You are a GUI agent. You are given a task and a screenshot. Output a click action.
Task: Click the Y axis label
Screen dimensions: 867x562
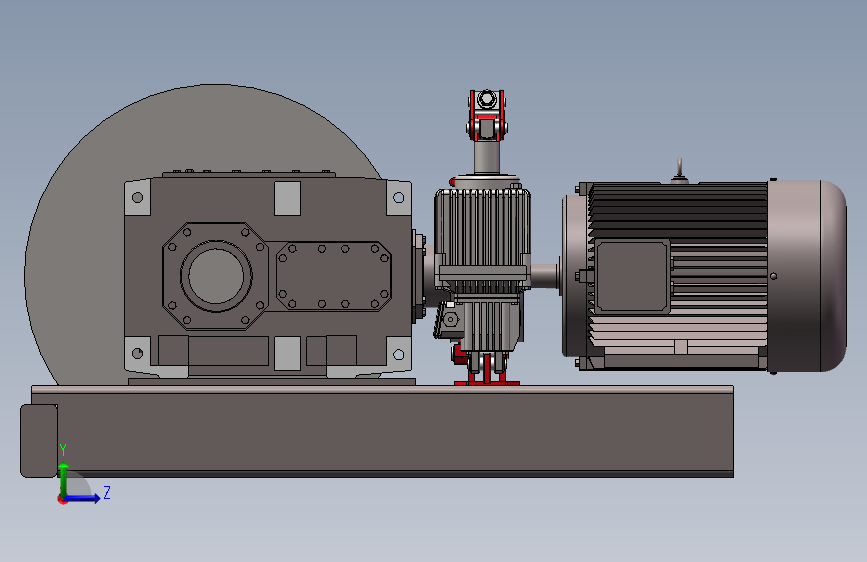pyautogui.click(x=63, y=450)
